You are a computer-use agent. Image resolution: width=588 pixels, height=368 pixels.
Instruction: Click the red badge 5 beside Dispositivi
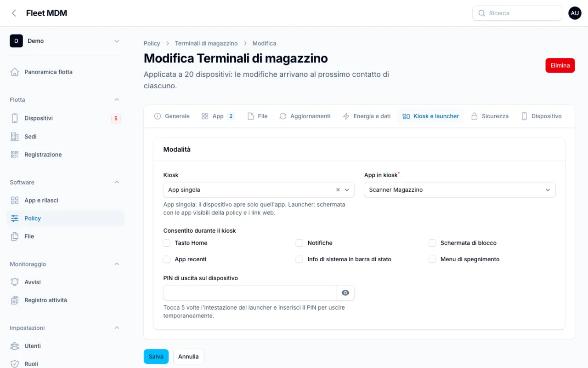[116, 118]
